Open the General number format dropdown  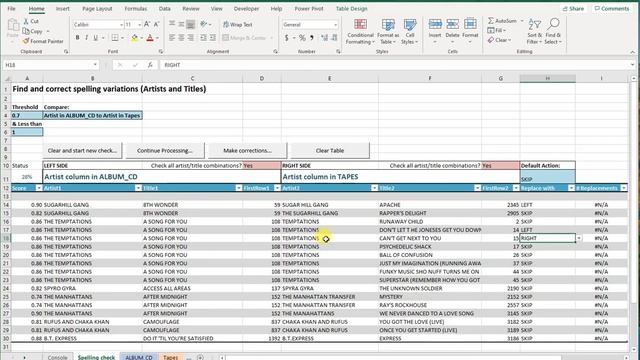tap(336, 25)
